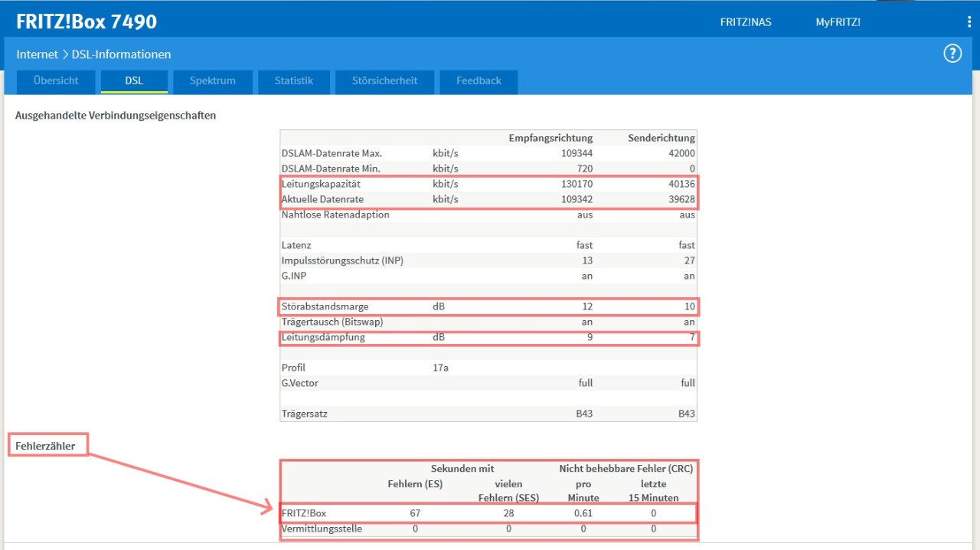Click the Vermittlungsstelle row label
980x550 pixels.
(322, 529)
